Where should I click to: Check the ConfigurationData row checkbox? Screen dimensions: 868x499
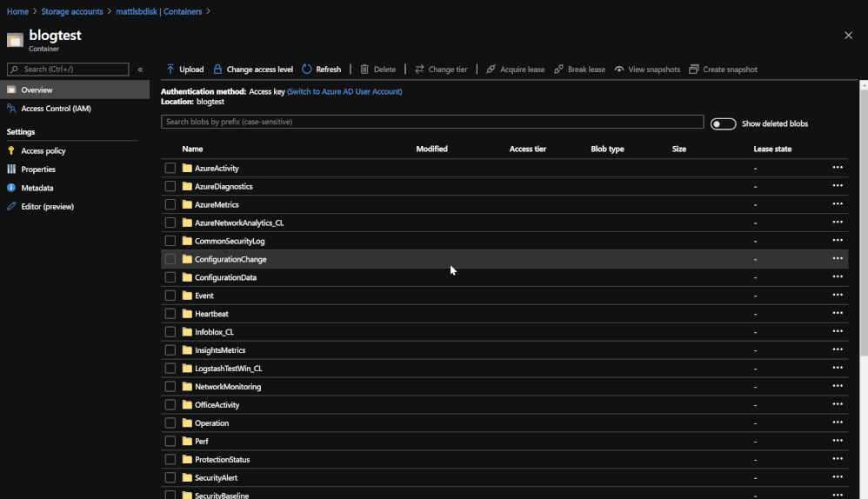(170, 277)
